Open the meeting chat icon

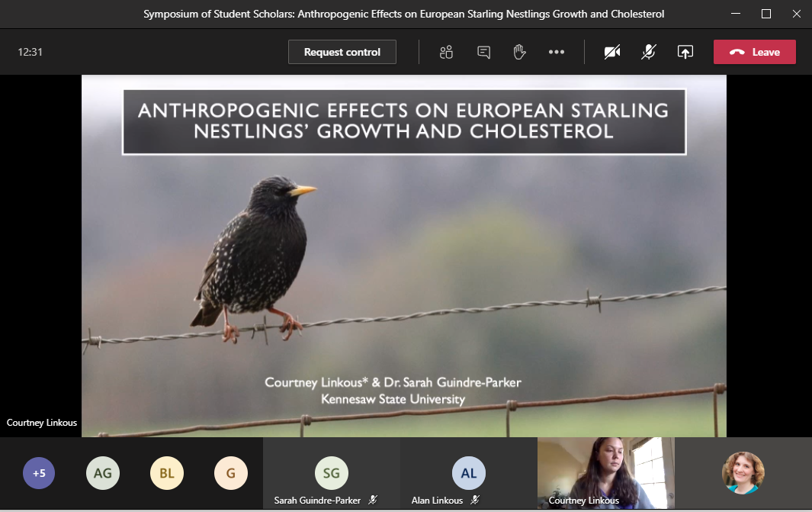(483, 52)
